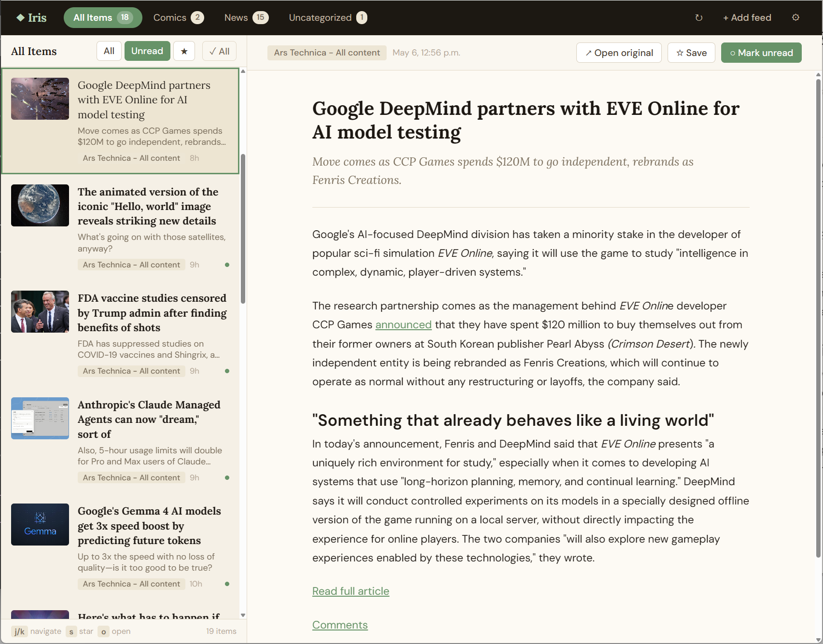The width and height of the screenshot is (823, 644).
Task: Click article list scroll up arrow
Action: tap(243, 71)
